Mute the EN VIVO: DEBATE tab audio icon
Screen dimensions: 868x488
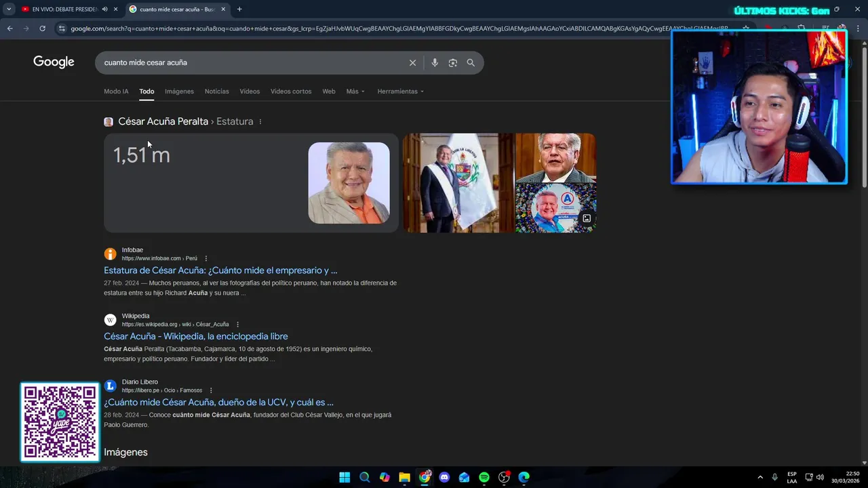click(x=104, y=9)
